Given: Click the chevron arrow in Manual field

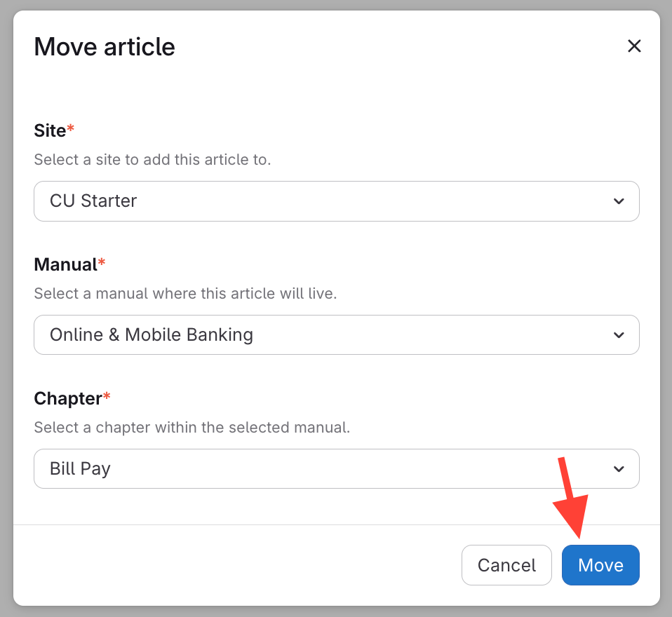Looking at the screenshot, I should 619,335.
